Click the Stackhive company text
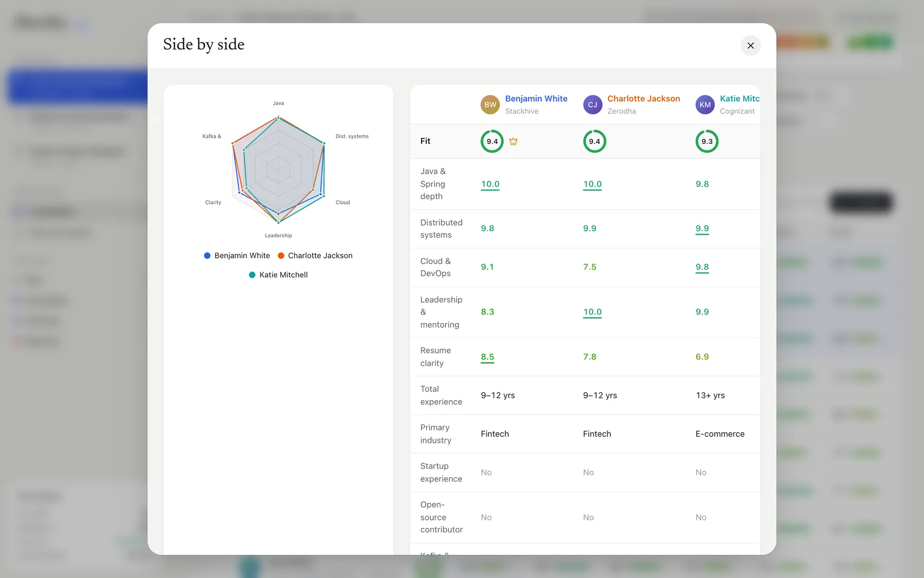 pos(522,111)
